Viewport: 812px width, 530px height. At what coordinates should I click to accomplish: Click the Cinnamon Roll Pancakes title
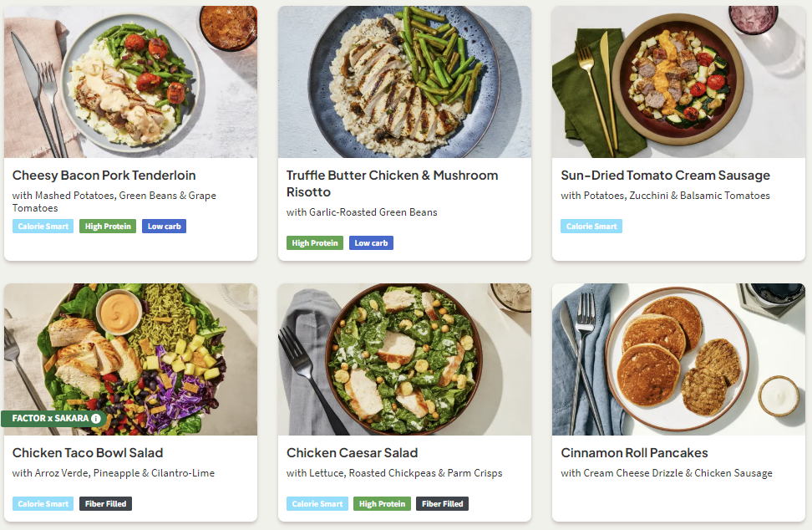[634, 453]
